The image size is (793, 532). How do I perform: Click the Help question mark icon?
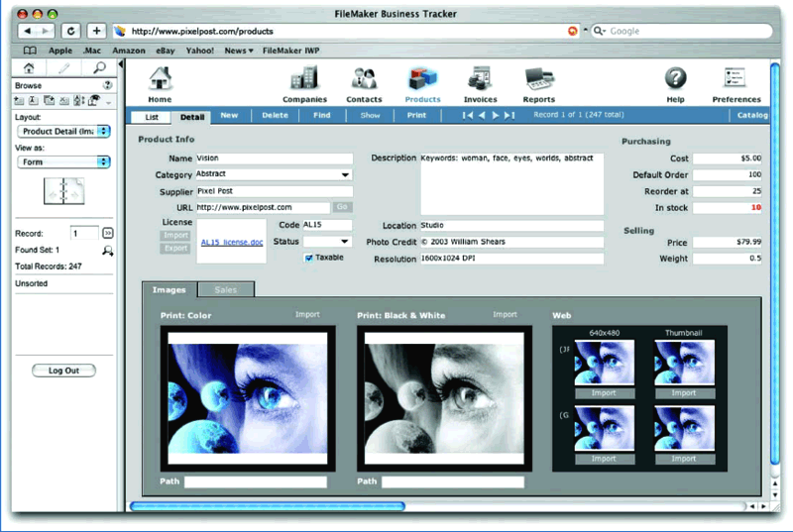675,79
